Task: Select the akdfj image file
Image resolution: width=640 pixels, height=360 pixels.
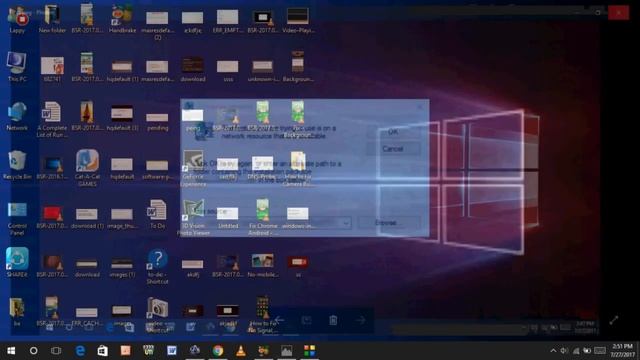Action: pos(192,268)
